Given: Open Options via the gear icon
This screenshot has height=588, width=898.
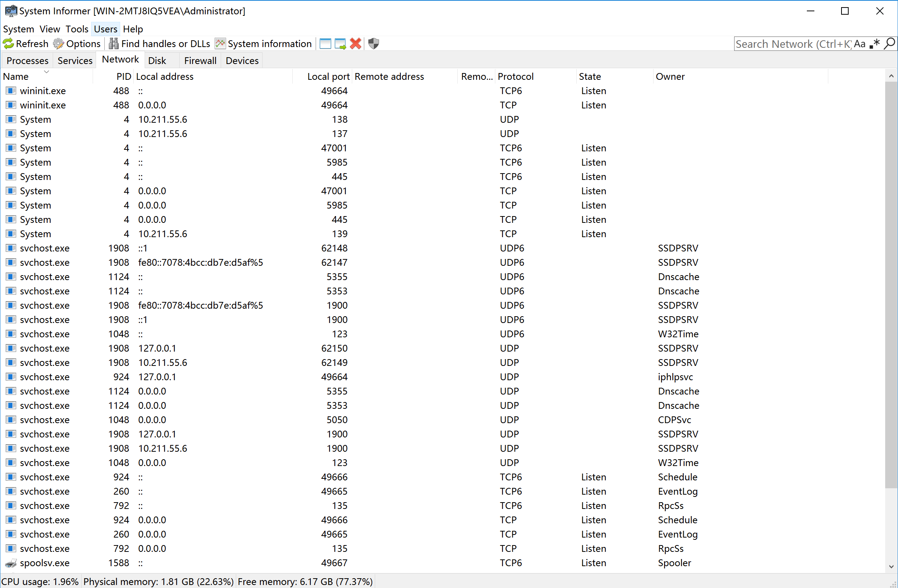Looking at the screenshot, I should pos(58,44).
